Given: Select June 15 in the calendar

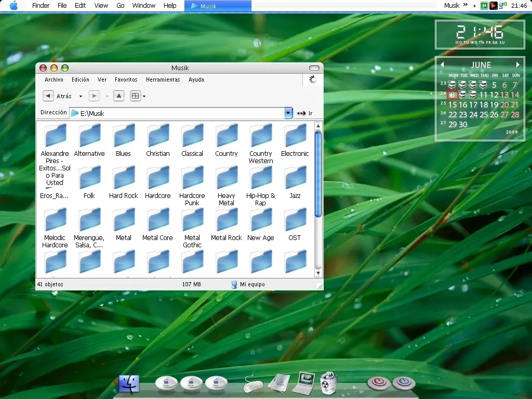Looking at the screenshot, I should click(453, 105).
